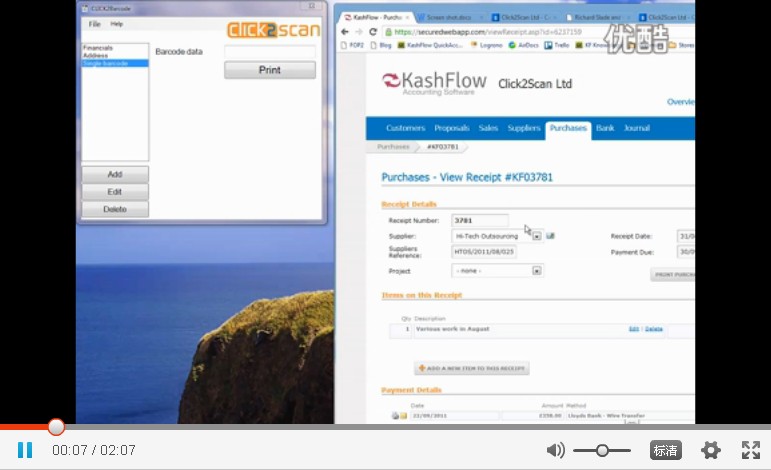Open the Journal tab in KashFlow

pos(637,128)
